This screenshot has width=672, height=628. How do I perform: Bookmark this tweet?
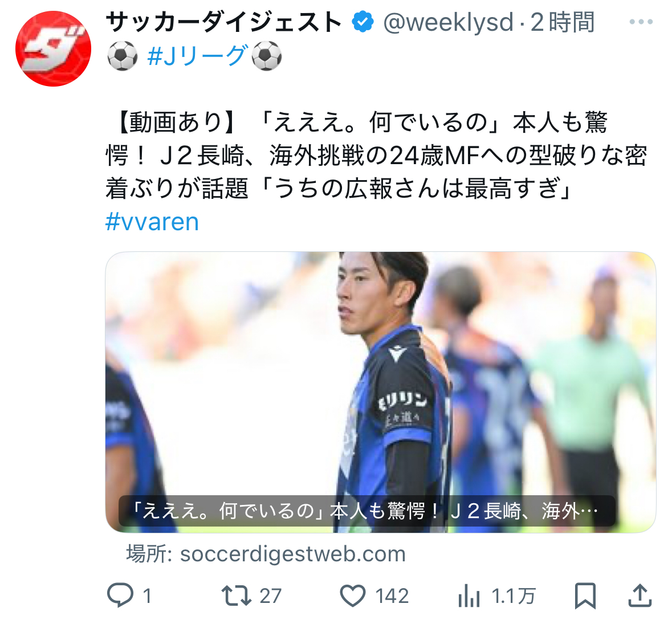click(x=585, y=596)
